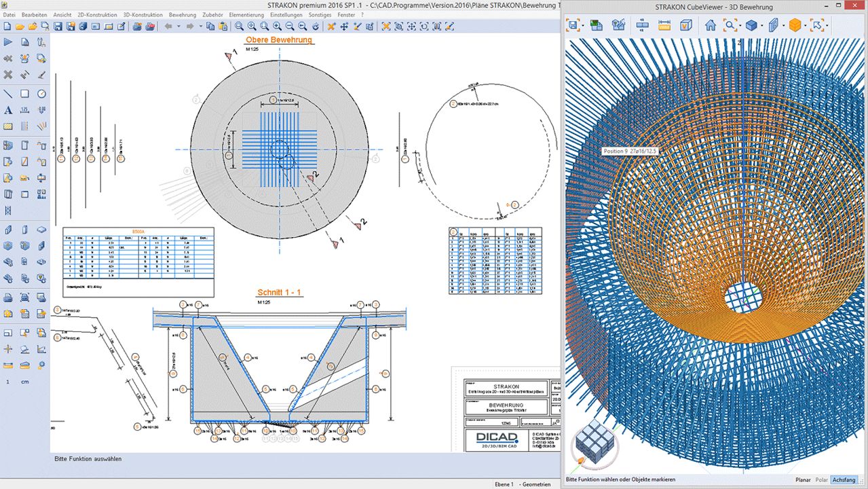Open the Bewehrung menu
The width and height of the screenshot is (868, 489).
[x=182, y=14]
